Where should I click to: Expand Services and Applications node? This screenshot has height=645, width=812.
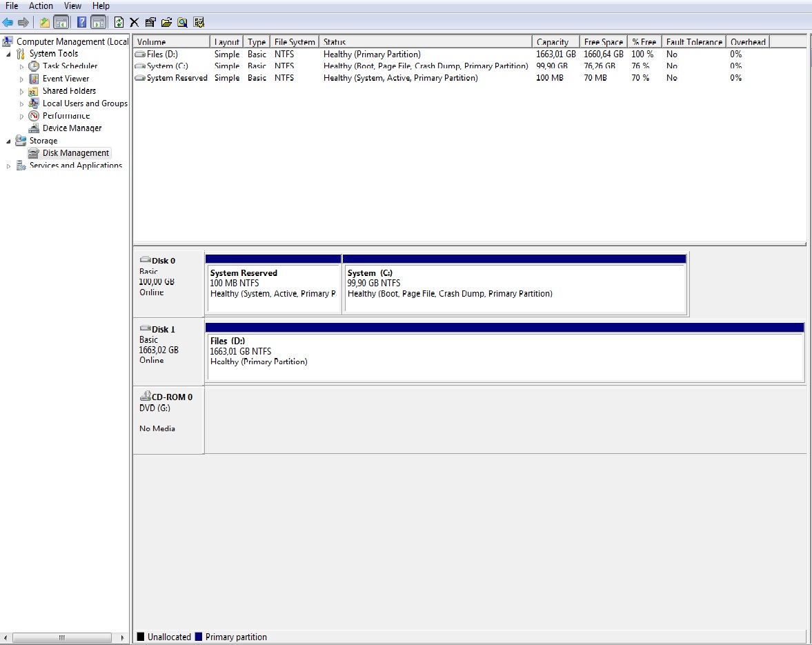[8, 166]
